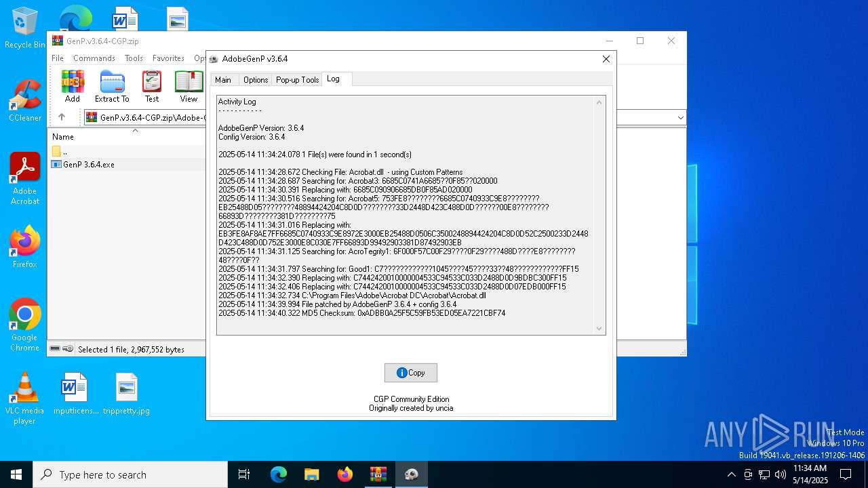Switch to the Options tab

pyautogui.click(x=256, y=80)
